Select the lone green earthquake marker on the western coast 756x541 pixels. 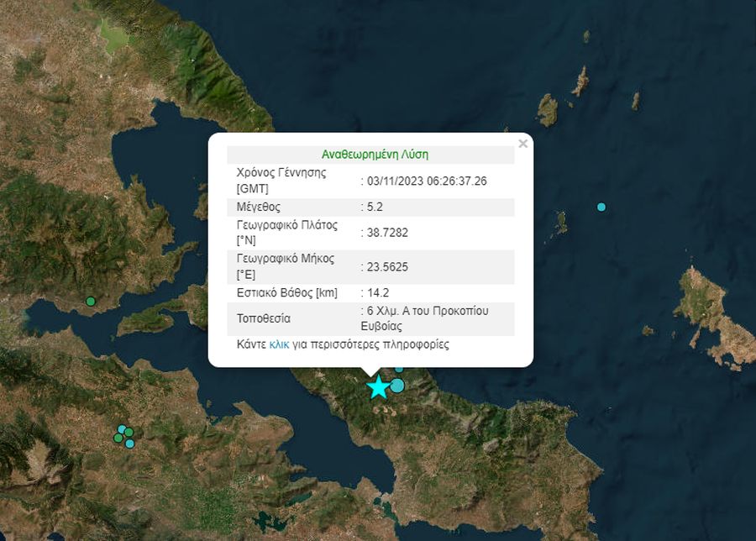[x=91, y=302]
